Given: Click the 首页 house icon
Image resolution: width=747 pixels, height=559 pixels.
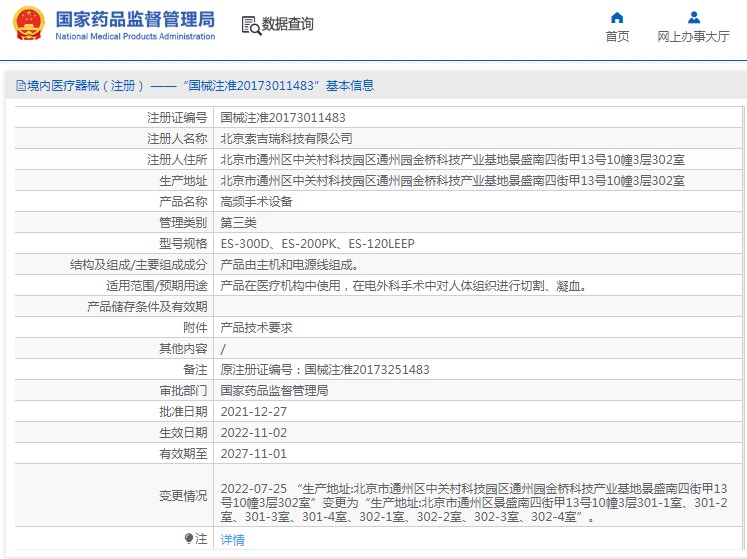Looking at the screenshot, I should point(617,17).
